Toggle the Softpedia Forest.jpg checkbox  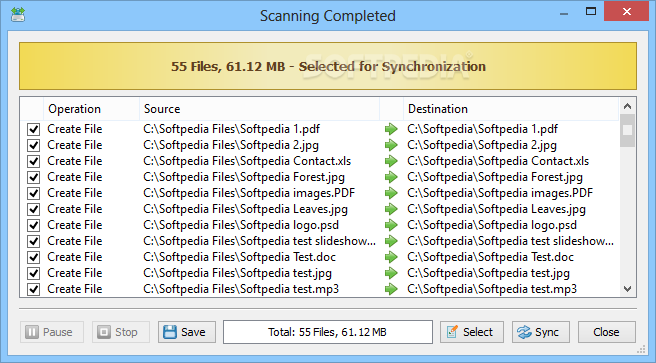tap(33, 177)
